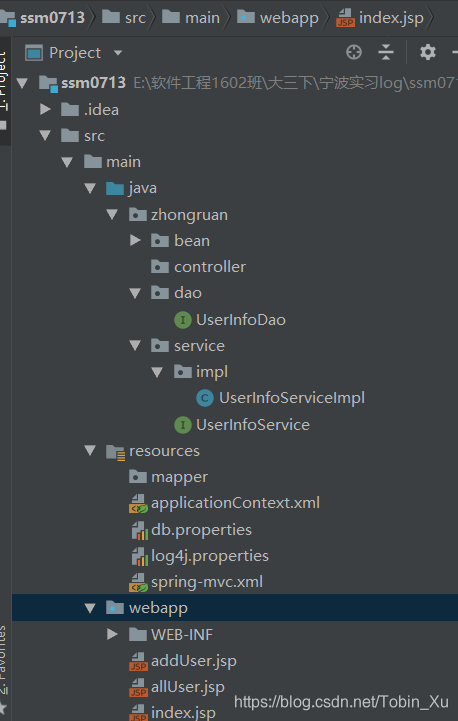
Task: Click the allUser.jsp file icon
Action: tap(138, 688)
